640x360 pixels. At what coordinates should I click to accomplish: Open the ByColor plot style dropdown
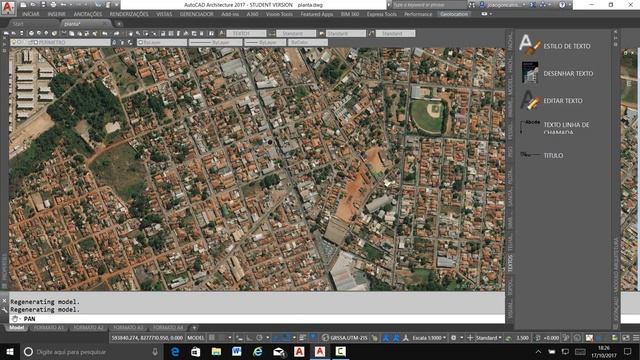(308, 42)
